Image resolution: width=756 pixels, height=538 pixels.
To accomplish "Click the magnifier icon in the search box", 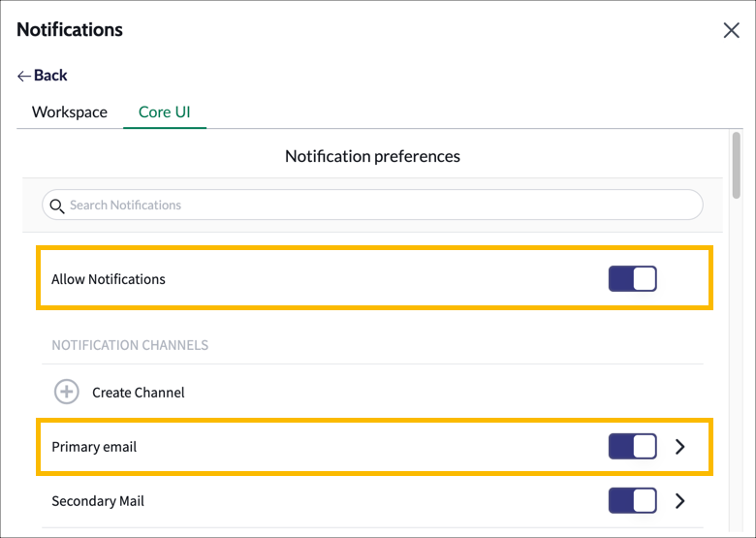I will click(57, 206).
